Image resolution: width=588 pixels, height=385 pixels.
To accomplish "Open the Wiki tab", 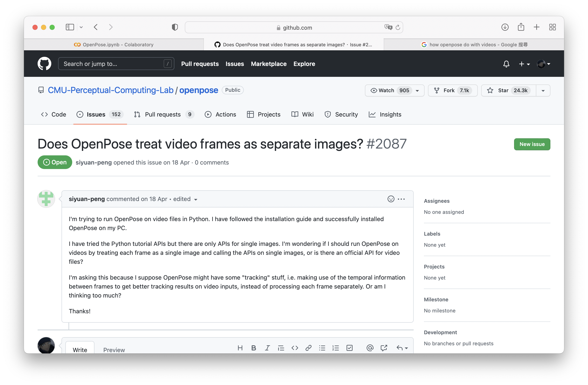I will tap(302, 115).
